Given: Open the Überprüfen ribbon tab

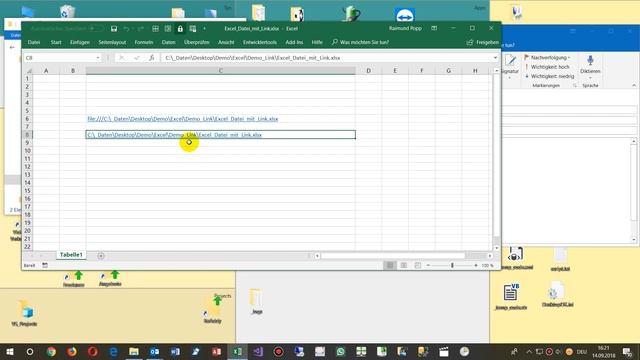Looking at the screenshot, I should point(196,42).
